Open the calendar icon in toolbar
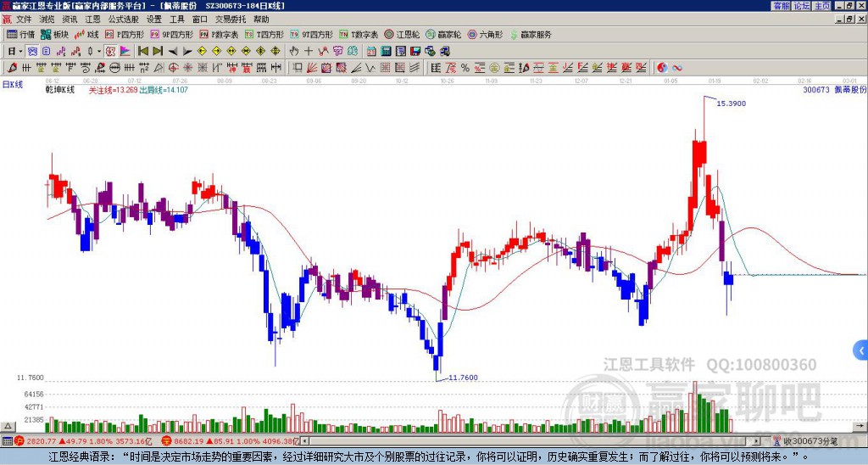The image size is (868, 465). pyautogui.click(x=371, y=52)
